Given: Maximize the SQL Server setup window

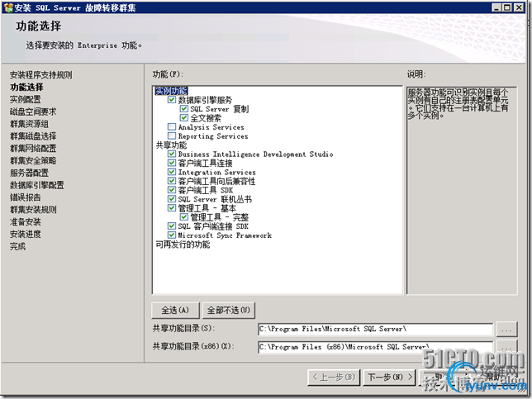Looking at the screenshot, I should pyautogui.click(x=507, y=7).
